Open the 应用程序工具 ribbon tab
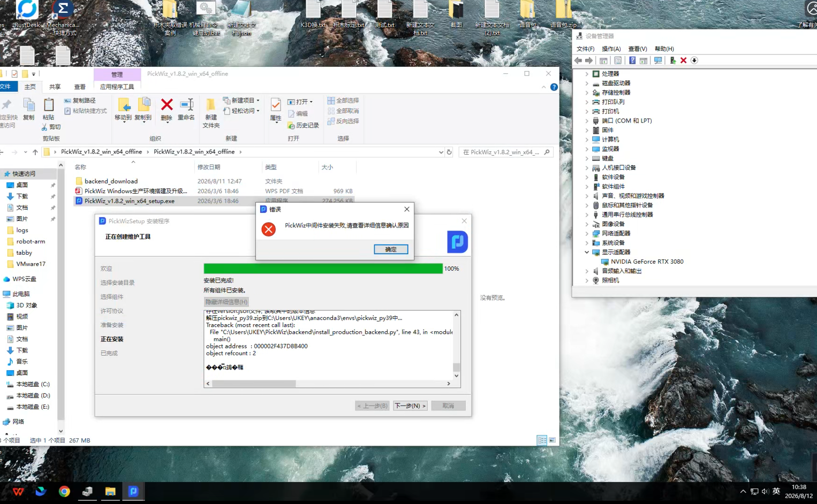The image size is (817, 504). (x=117, y=87)
